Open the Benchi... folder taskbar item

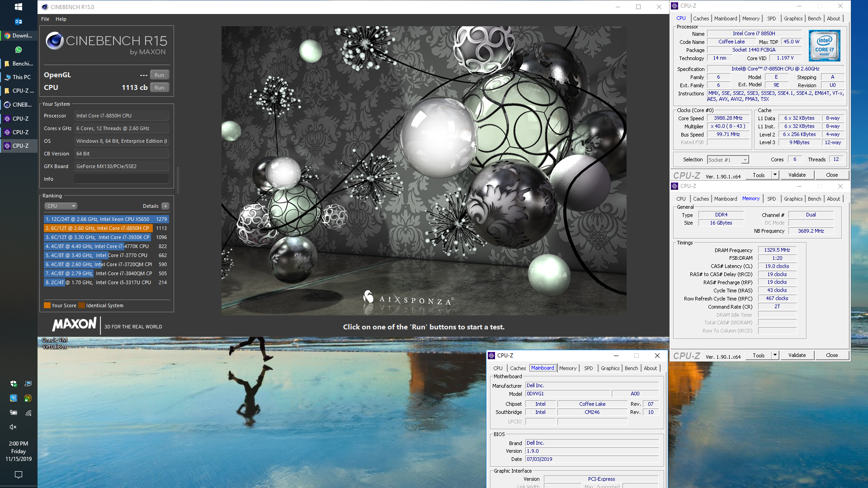click(19, 64)
